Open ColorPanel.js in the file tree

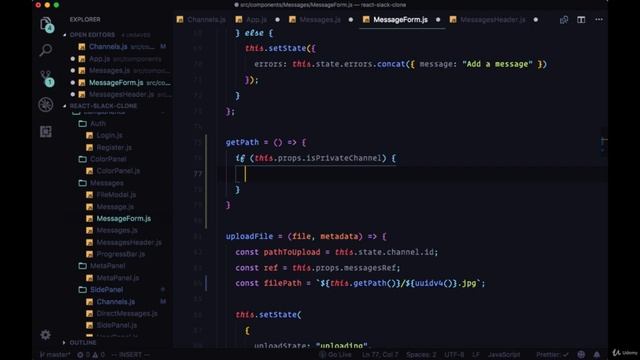pyautogui.click(x=118, y=171)
